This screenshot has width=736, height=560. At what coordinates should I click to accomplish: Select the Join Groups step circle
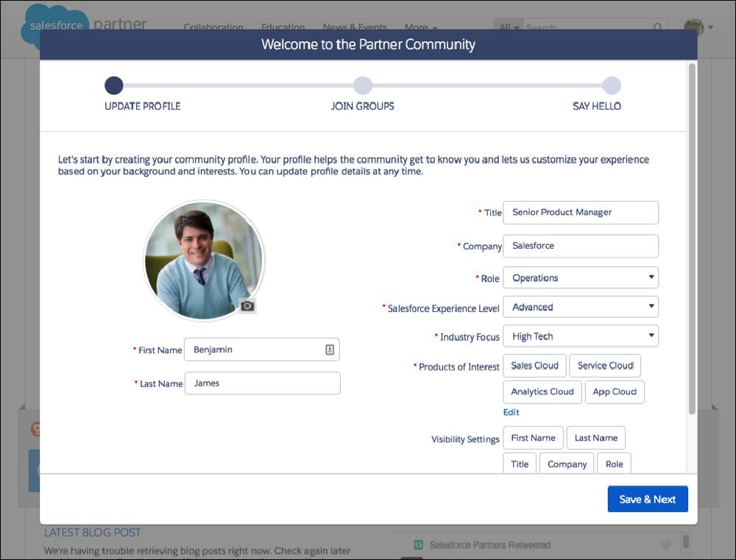363,85
